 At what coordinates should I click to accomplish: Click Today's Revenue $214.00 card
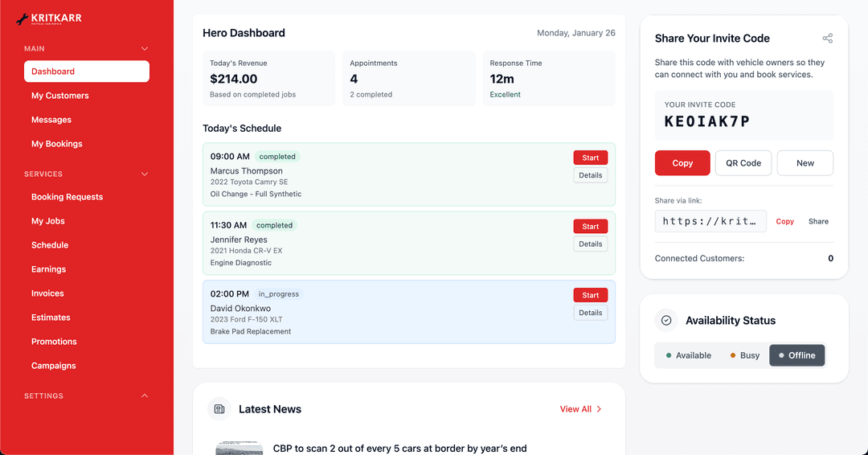pos(269,79)
